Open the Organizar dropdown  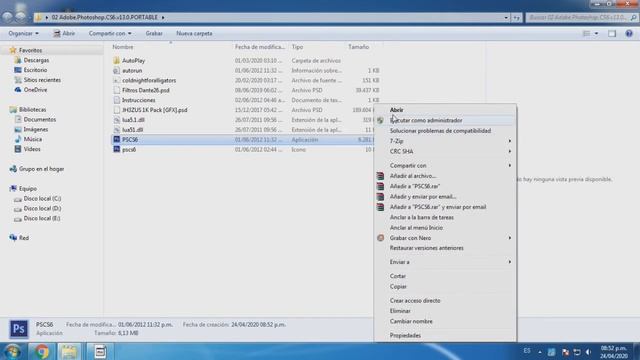tap(23, 33)
